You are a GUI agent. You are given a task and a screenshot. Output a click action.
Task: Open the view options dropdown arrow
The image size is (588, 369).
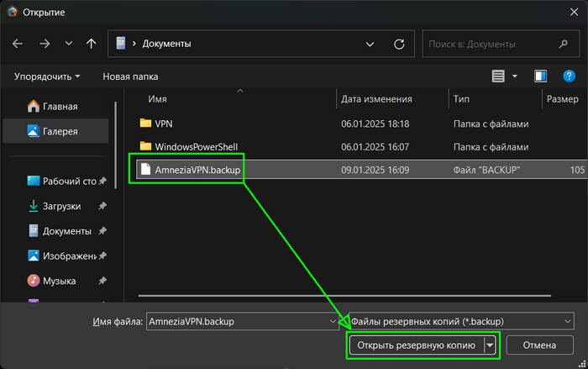click(515, 76)
